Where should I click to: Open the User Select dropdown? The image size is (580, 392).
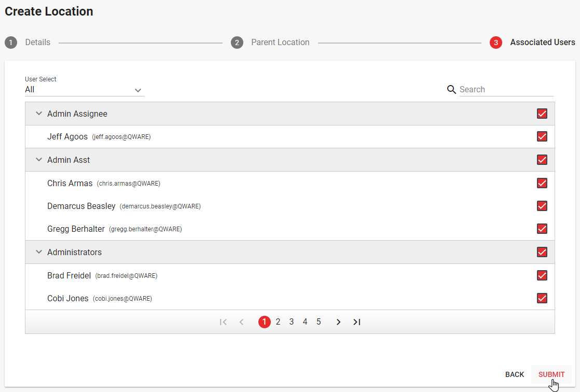point(85,90)
